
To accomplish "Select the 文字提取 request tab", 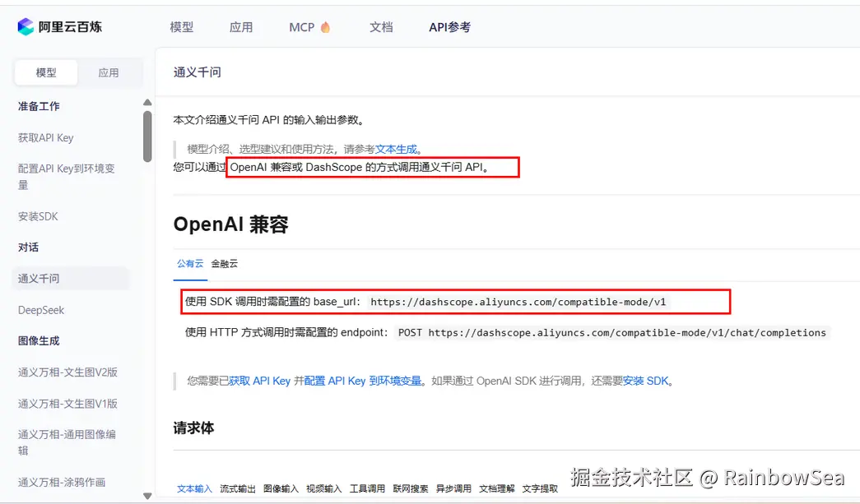I will point(540,488).
